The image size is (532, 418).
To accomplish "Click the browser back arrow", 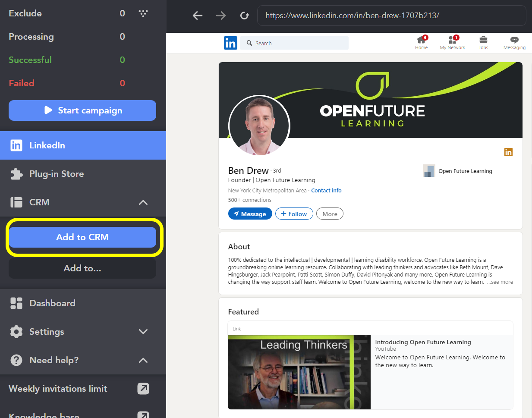I will coord(198,16).
